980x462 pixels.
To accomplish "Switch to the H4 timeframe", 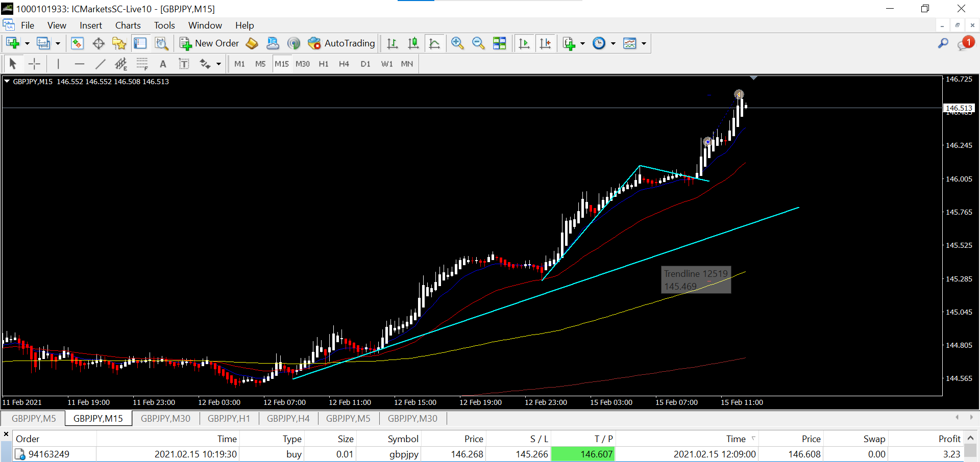I will pyautogui.click(x=344, y=64).
